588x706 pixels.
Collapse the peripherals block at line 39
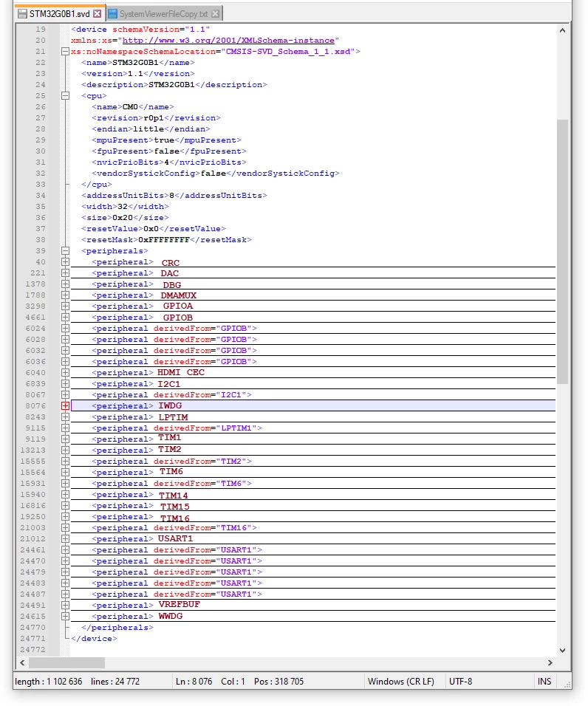coord(65,251)
